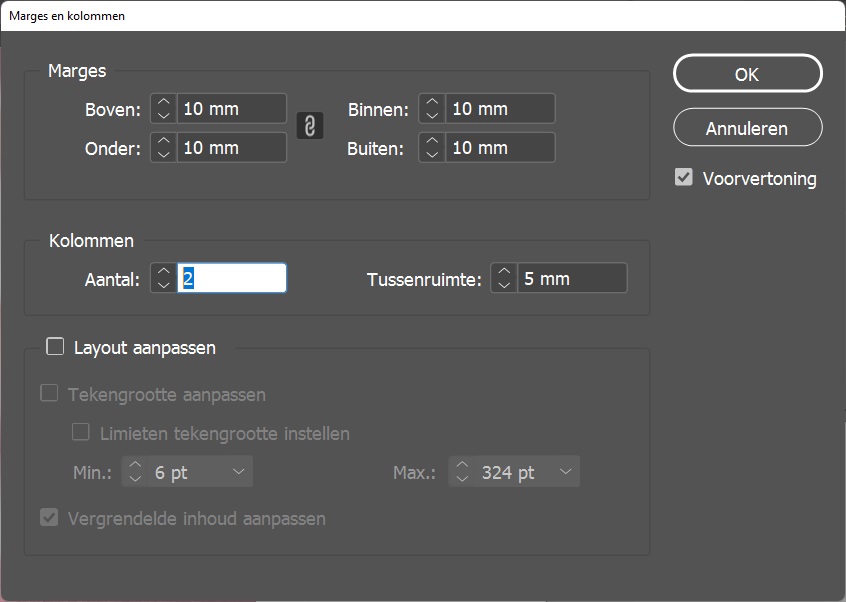Increase the Onder margin with its up arrow

coord(163,141)
